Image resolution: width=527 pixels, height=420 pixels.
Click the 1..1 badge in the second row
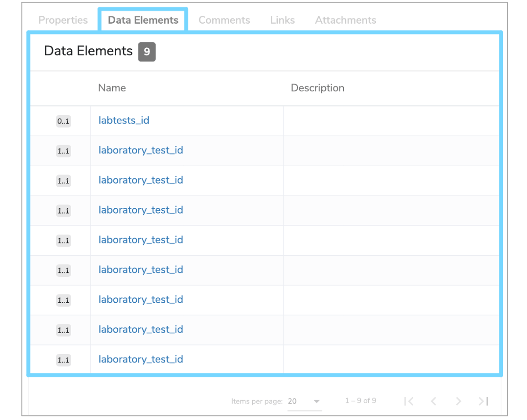tap(63, 151)
